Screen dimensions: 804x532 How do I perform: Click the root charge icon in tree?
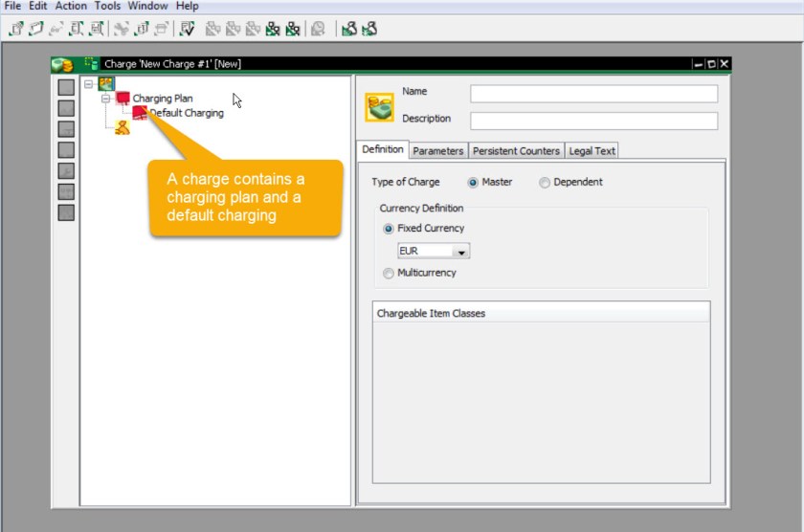[105, 84]
